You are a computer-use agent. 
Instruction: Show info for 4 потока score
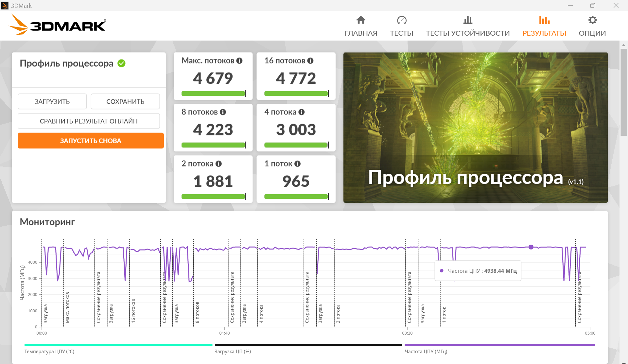[x=302, y=112]
